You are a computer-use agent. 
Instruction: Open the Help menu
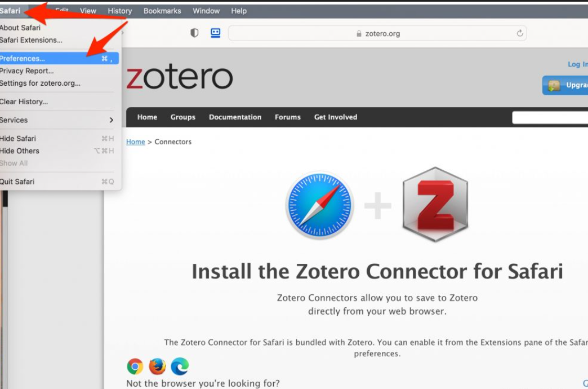[238, 11]
